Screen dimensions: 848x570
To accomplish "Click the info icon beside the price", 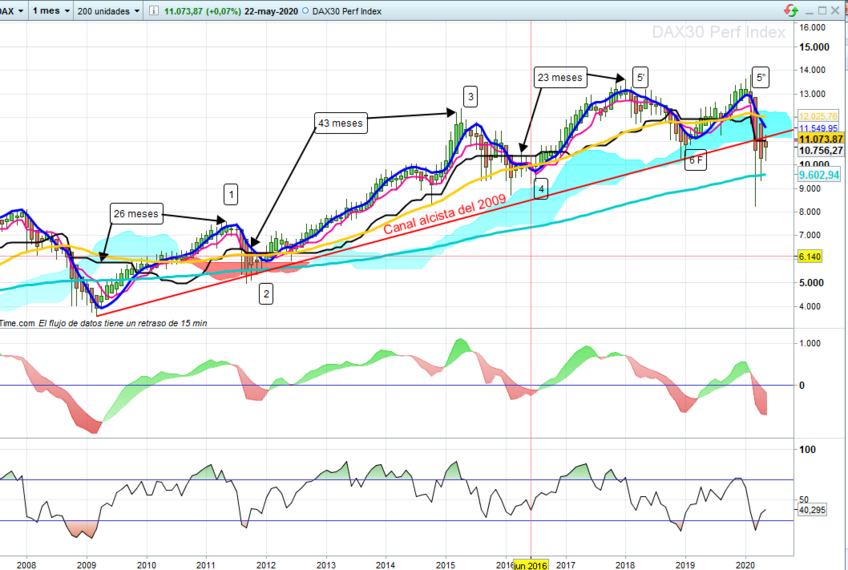I will tap(154, 11).
